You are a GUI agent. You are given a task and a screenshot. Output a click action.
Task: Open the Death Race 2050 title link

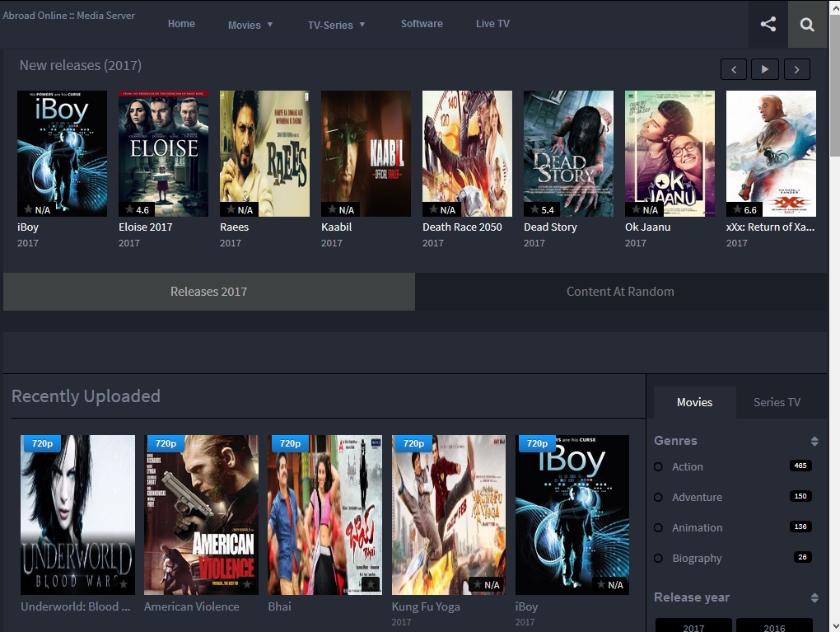tap(462, 227)
